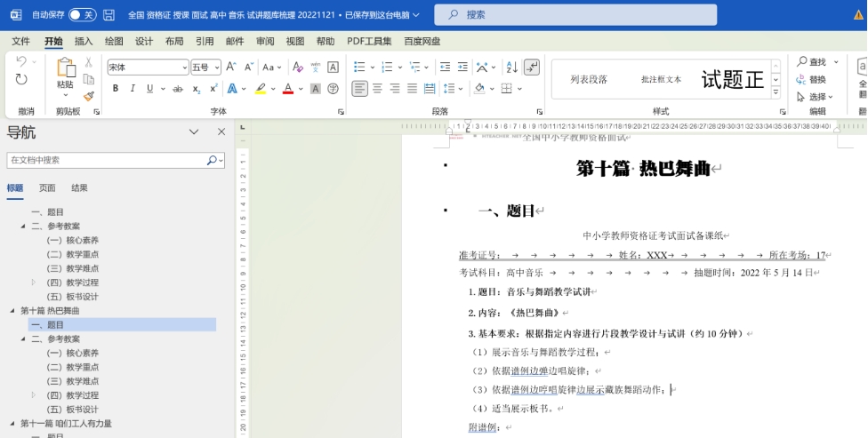
Task: Center-align the paragraph
Action: pyautogui.click(x=378, y=89)
